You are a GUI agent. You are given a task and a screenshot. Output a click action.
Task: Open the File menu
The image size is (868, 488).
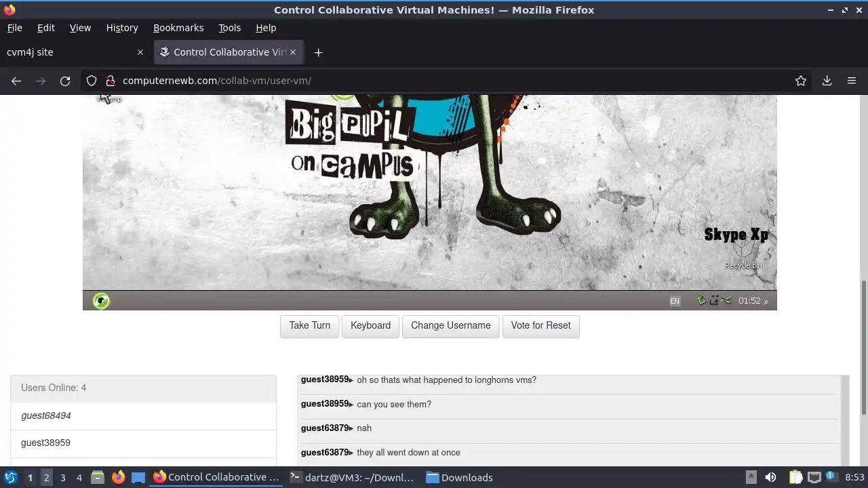14,28
